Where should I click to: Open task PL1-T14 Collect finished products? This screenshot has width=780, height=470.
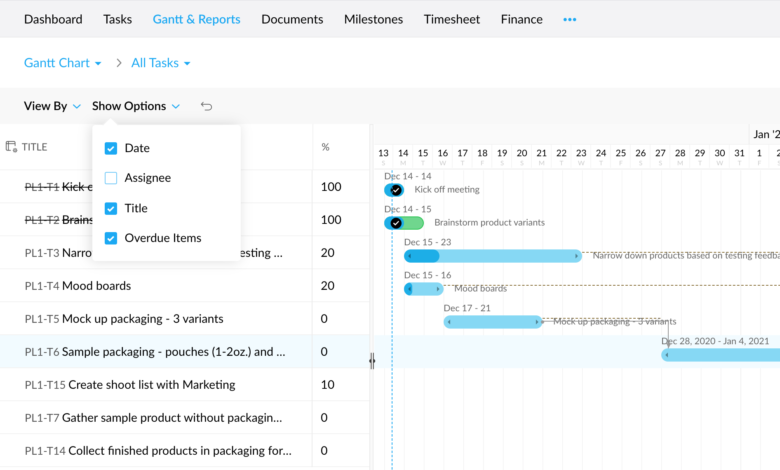click(158, 451)
